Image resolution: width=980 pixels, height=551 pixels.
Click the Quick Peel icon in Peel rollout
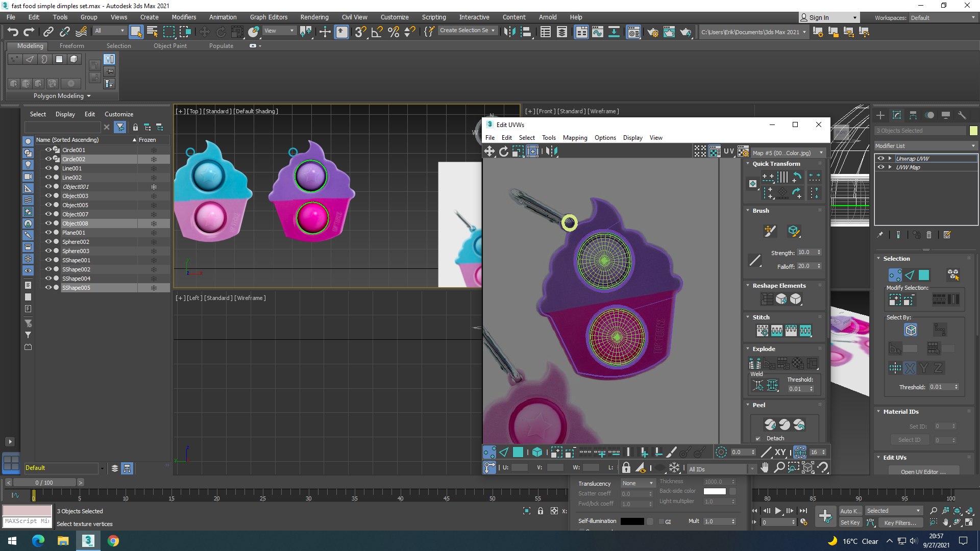coord(770,424)
